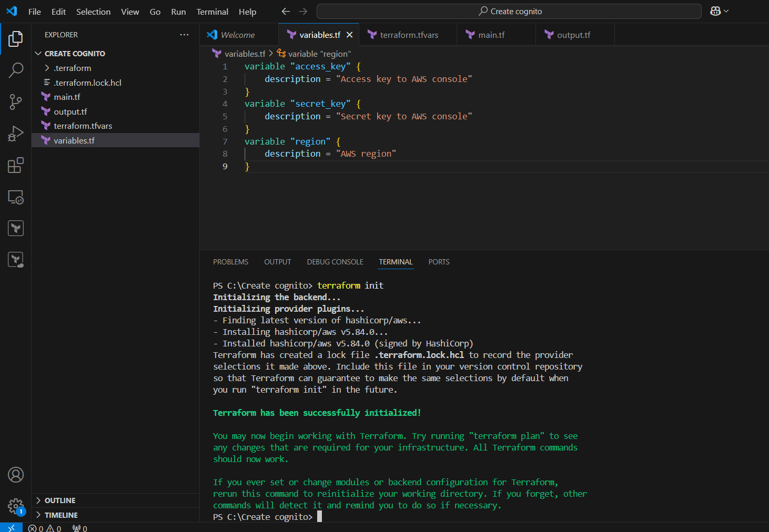Show the OUTPUT panel tab
The height and width of the screenshot is (532, 769).
coord(277,262)
